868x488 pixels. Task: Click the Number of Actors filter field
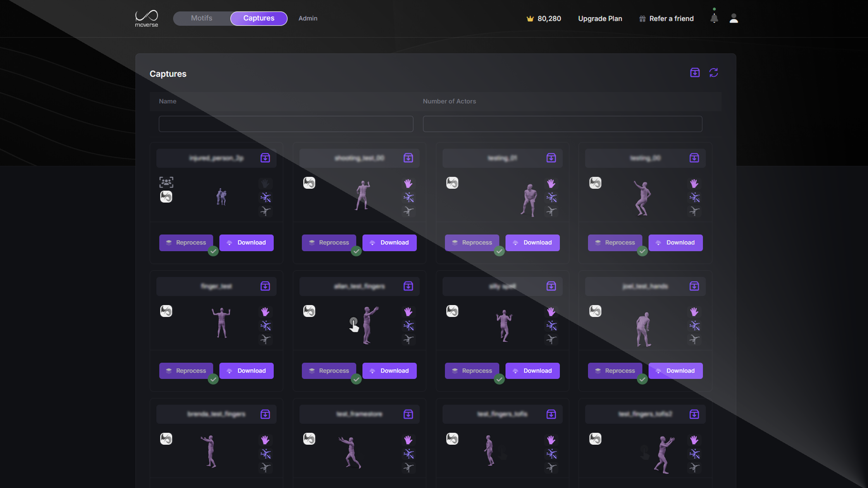pos(562,124)
